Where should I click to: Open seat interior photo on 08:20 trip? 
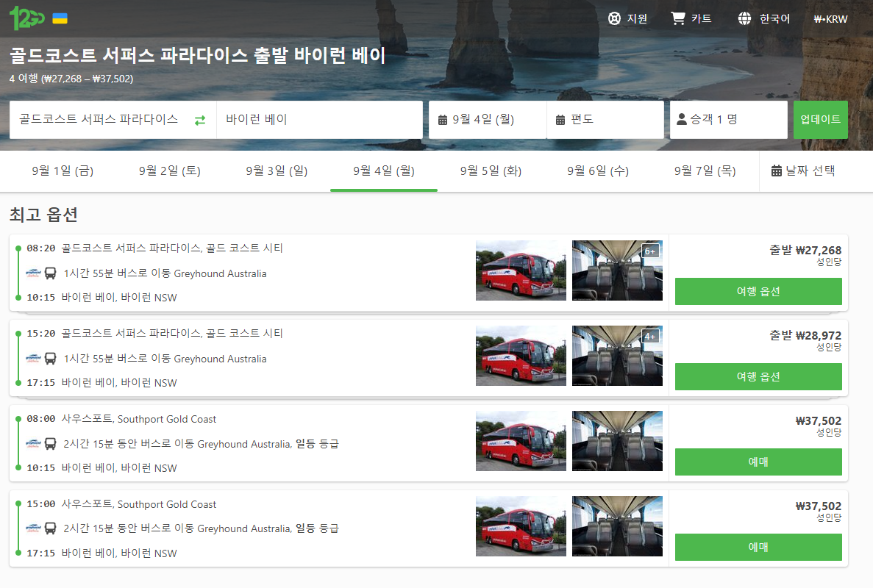pos(618,270)
